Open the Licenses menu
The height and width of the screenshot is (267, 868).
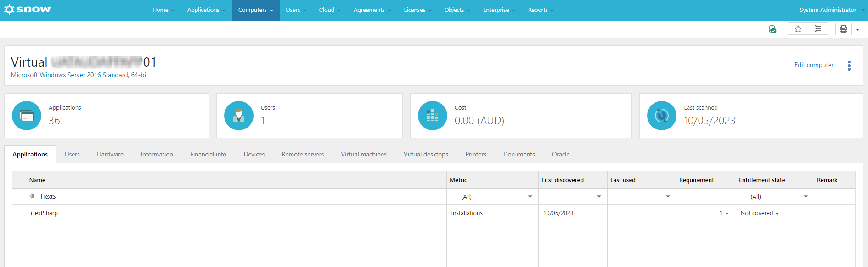(417, 10)
